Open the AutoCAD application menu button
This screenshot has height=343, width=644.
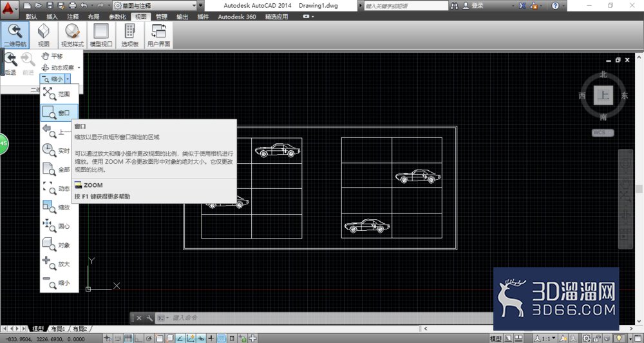point(10,8)
